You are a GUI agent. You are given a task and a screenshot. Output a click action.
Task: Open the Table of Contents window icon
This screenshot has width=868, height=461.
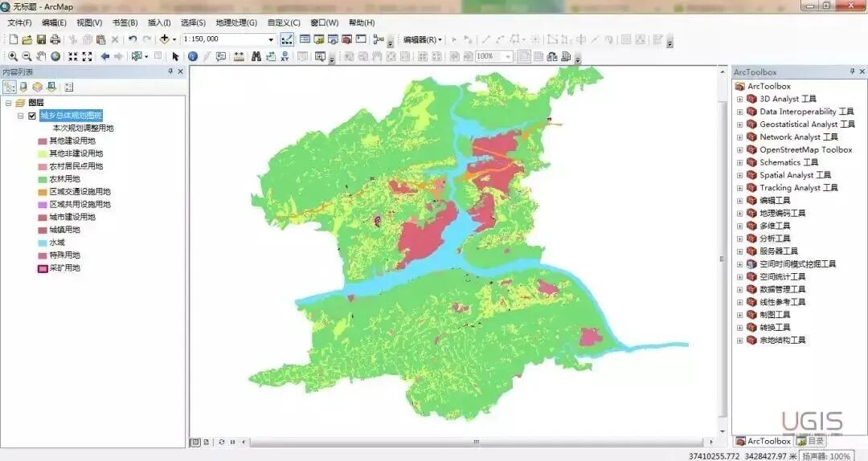click(305, 39)
